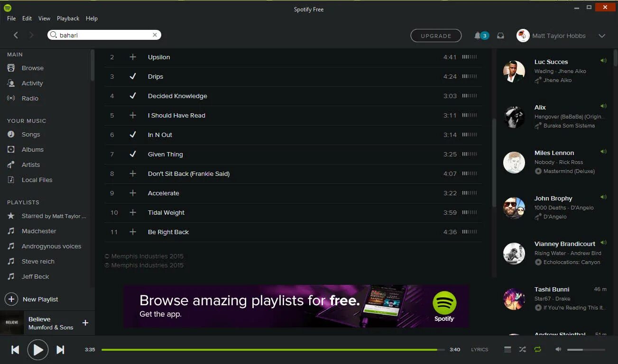Open Radio in the sidebar
The width and height of the screenshot is (618, 364).
tap(29, 99)
